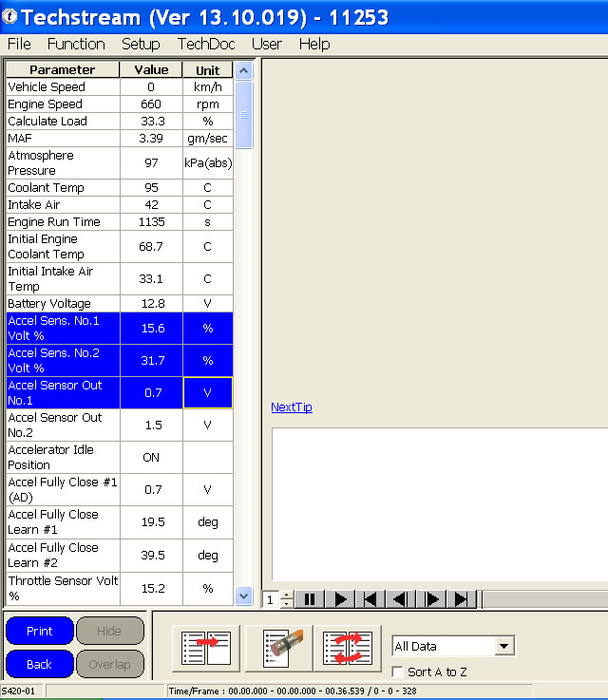608x700 pixels.
Task: Enable Sort A to Z checkbox
Action: (x=398, y=672)
